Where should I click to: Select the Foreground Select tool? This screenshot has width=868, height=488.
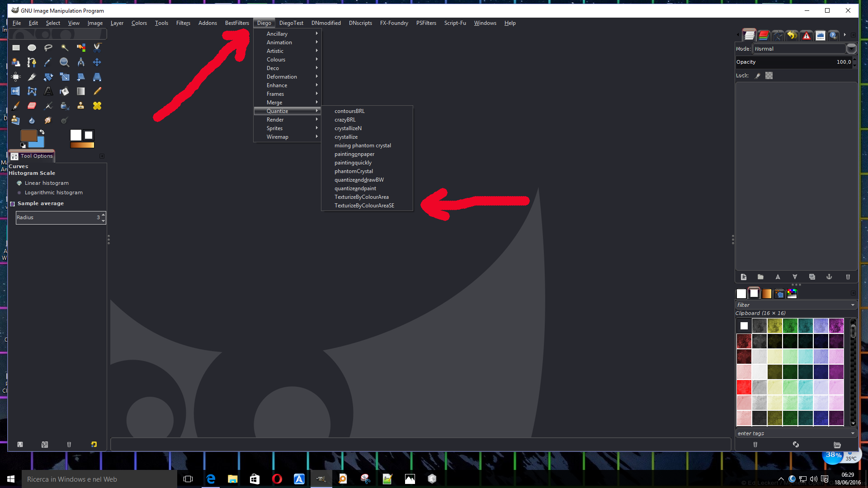16,62
